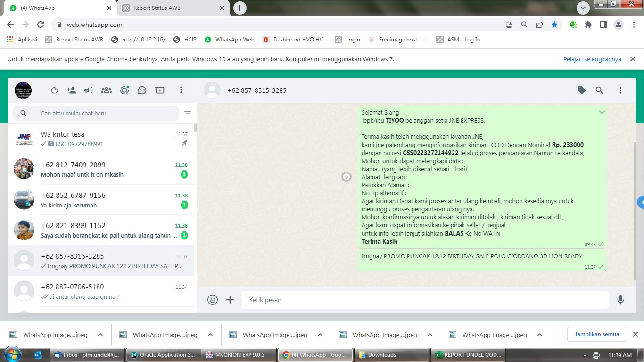Click the Ketik pesan message field

coord(425,300)
